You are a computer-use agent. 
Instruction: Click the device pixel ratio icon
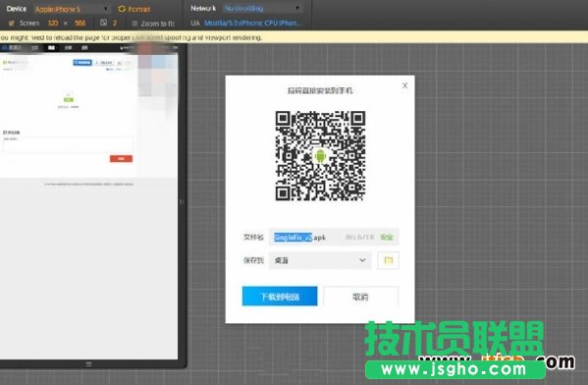pyautogui.click(x=103, y=23)
